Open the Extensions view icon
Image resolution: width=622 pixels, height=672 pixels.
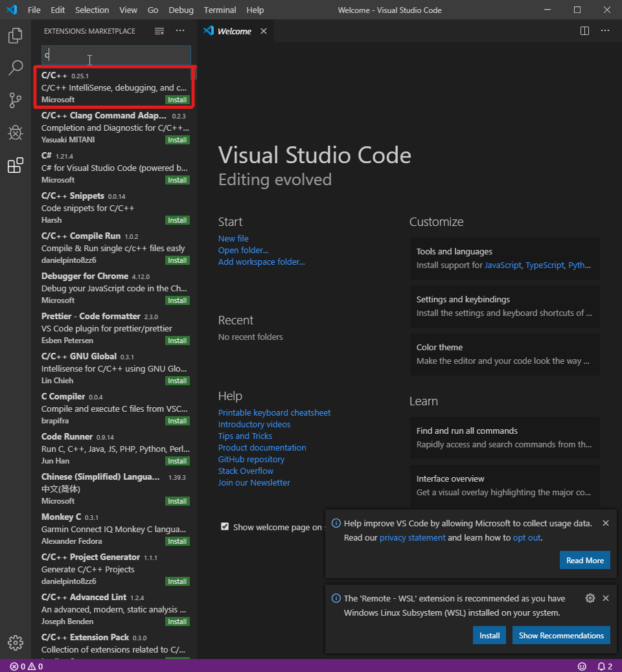tap(16, 166)
